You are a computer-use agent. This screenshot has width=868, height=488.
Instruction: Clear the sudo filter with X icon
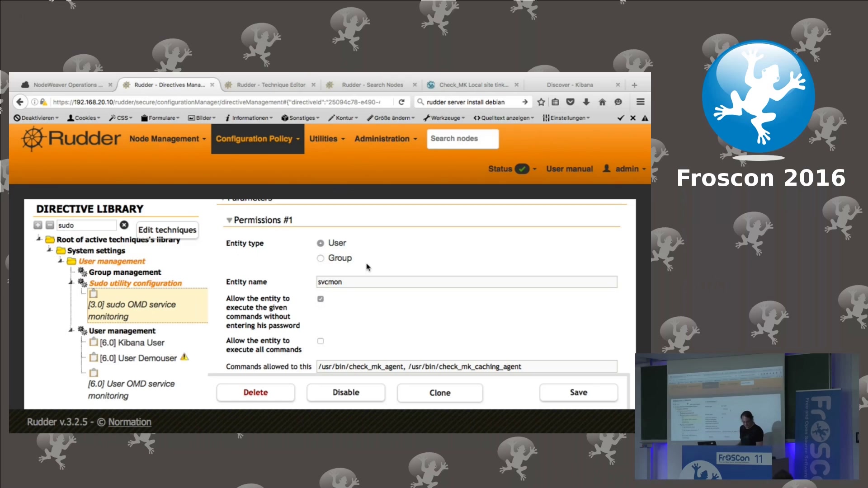tap(124, 225)
